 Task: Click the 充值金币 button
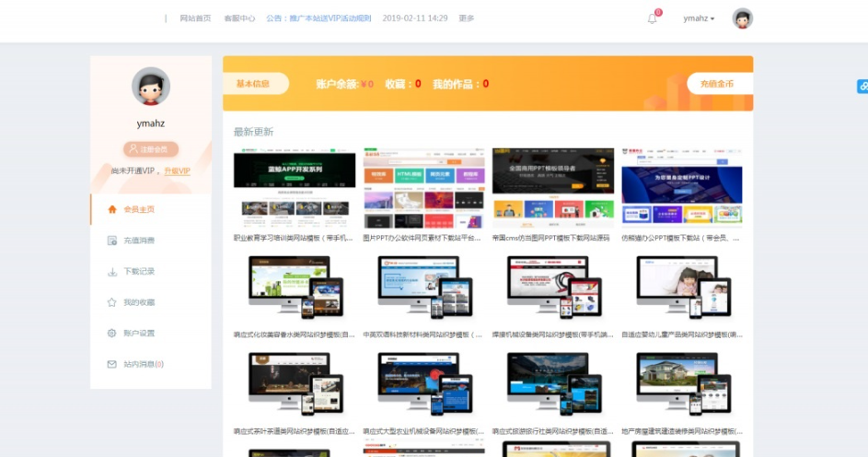pos(719,84)
